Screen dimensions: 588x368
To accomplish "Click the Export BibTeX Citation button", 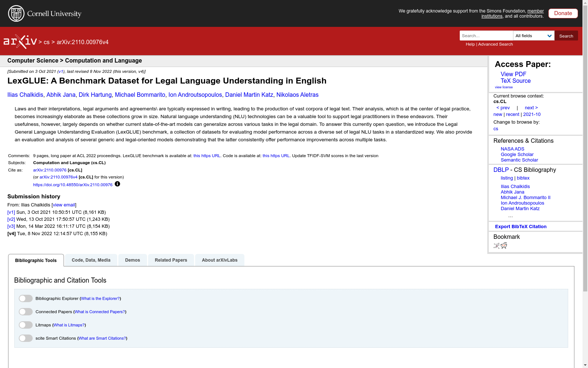I will point(520,226).
